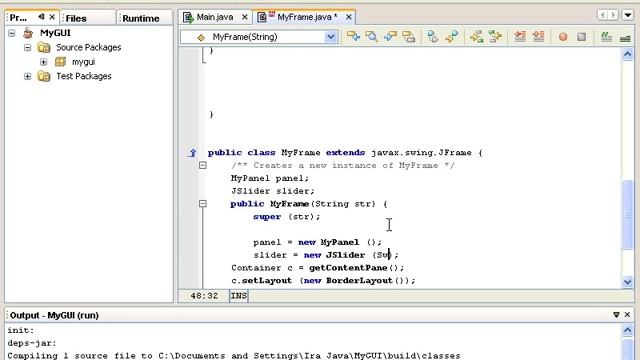
Task: Toggle the INS insert mode indicator
Action: [x=239, y=296]
